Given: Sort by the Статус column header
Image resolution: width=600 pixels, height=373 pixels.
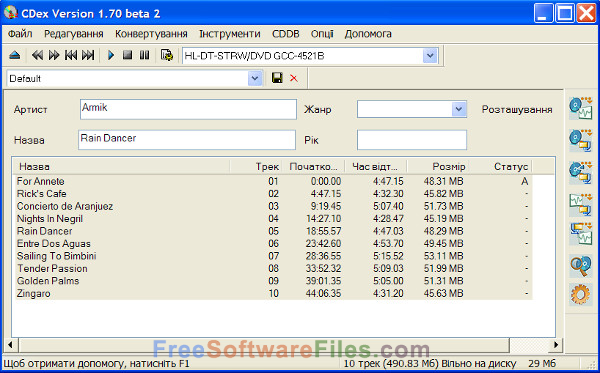Looking at the screenshot, I should 501,167.
